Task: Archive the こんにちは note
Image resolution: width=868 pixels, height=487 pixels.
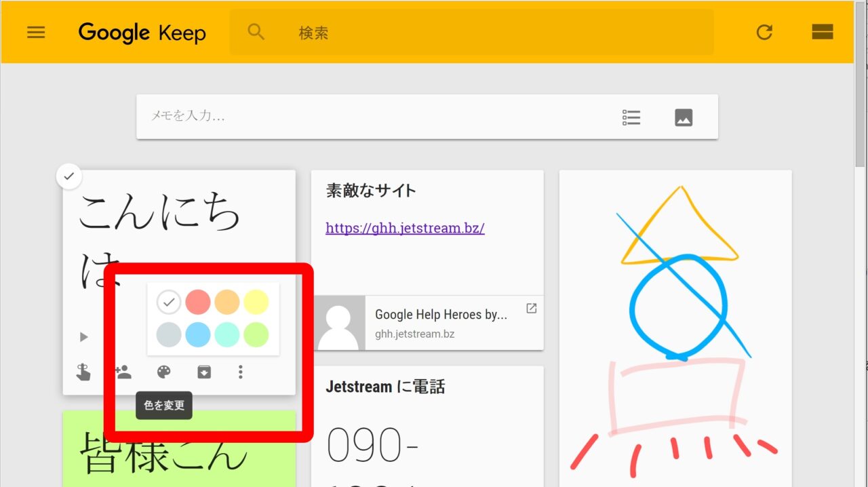Action: (203, 372)
